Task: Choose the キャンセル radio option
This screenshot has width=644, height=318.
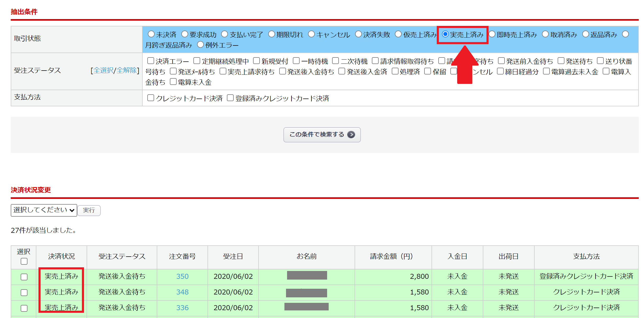Action: coord(311,34)
